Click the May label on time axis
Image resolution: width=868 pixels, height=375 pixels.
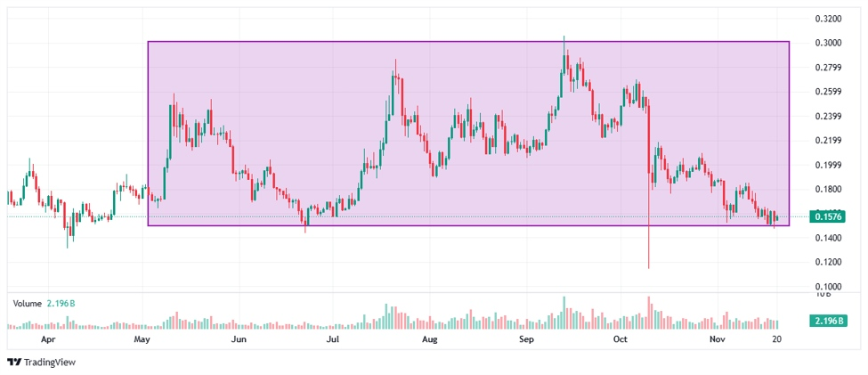[x=142, y=340]
